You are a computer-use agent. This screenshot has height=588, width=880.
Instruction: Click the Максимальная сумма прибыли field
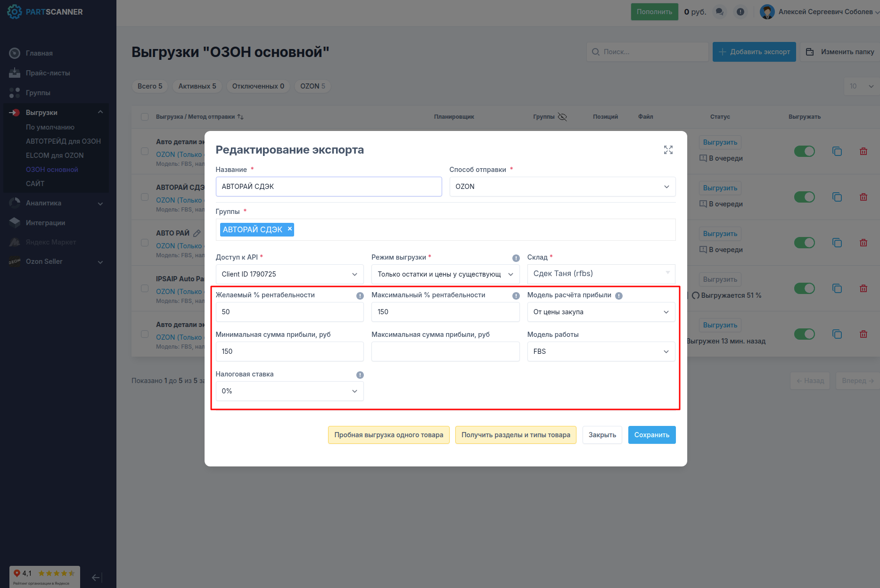click(445, 351)
